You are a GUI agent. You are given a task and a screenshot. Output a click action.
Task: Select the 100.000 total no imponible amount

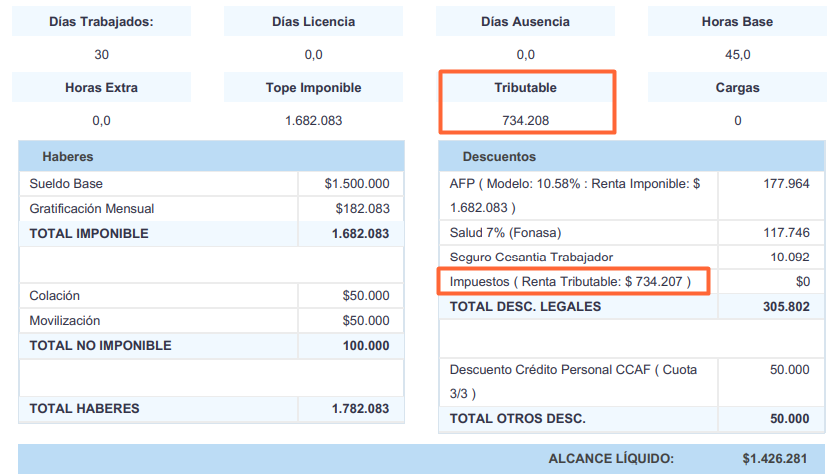point(366,346)
